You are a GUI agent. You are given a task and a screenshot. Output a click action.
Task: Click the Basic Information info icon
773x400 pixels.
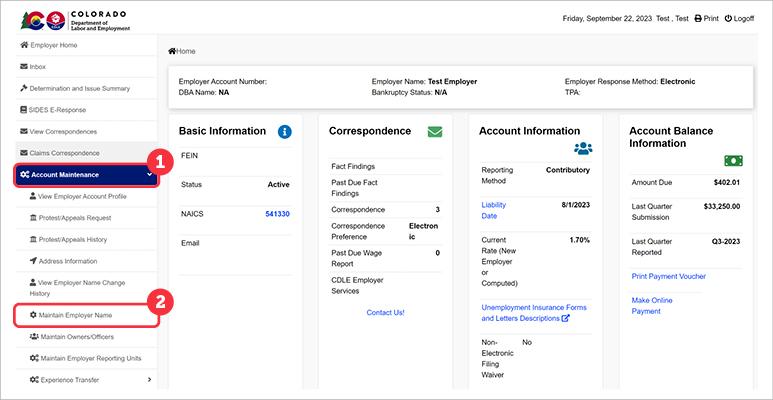284,131
